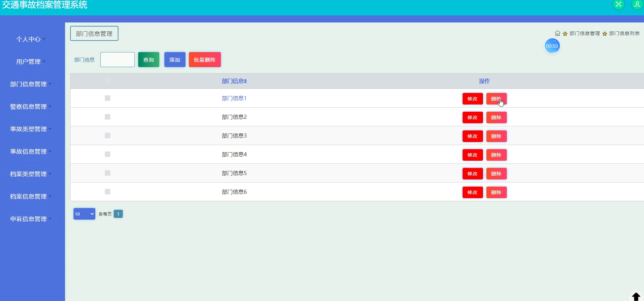Click the 部门信息2 cell text
Image resolution: width=644 pixels, height=301 pixels.
pos(234,117)
